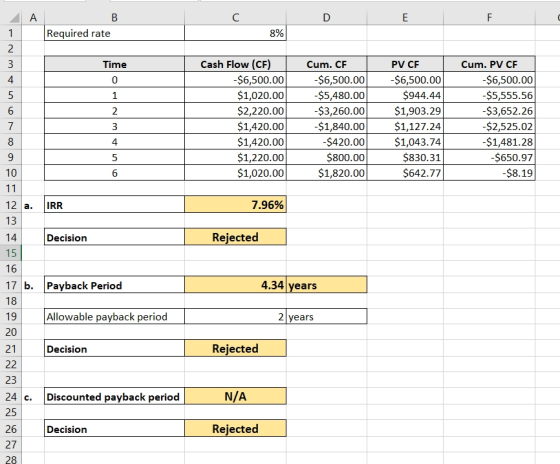Click the 'Cum. CF' header cell
The height and width of the screenshot is (464, 560).
[326, 64]
